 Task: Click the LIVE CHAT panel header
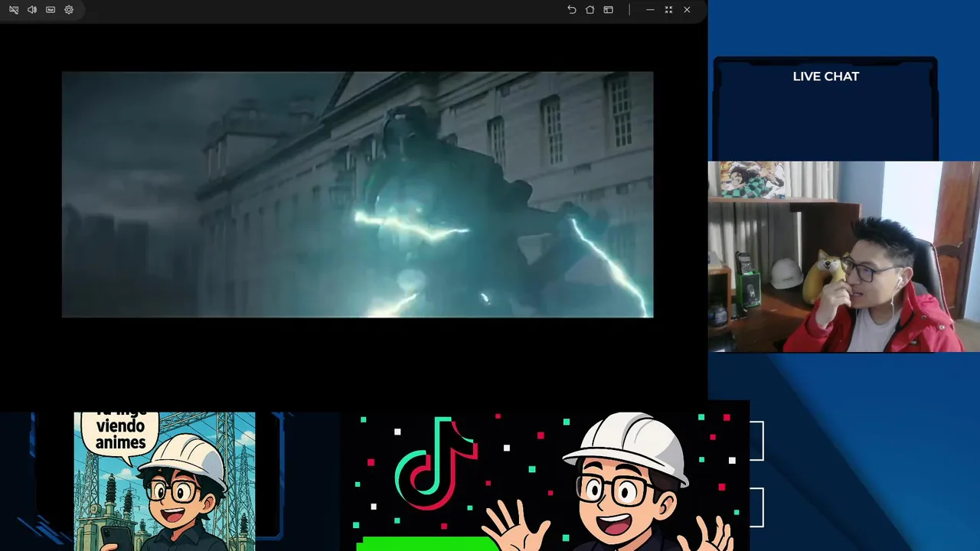826,77
